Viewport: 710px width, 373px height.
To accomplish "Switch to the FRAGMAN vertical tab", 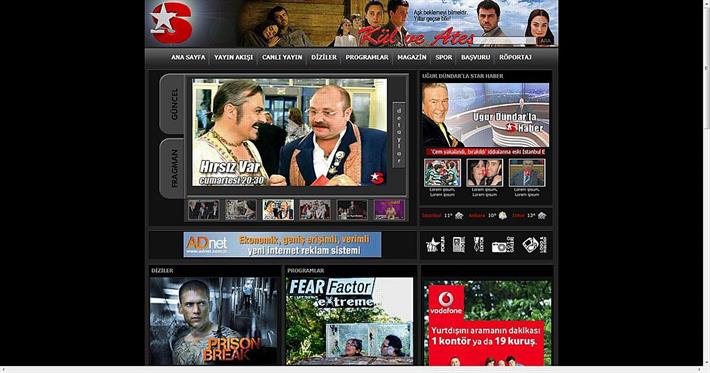I will click(173, 168).
